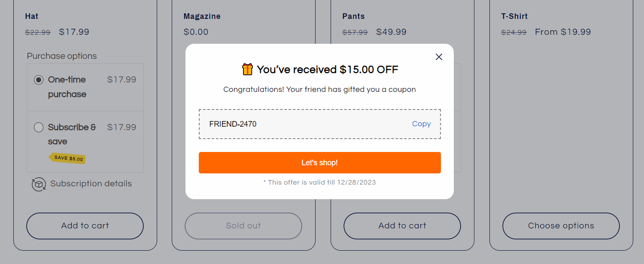Close the coupon popup with the X
Viewport: 644px width, 264px height.
tap(439, 57)
